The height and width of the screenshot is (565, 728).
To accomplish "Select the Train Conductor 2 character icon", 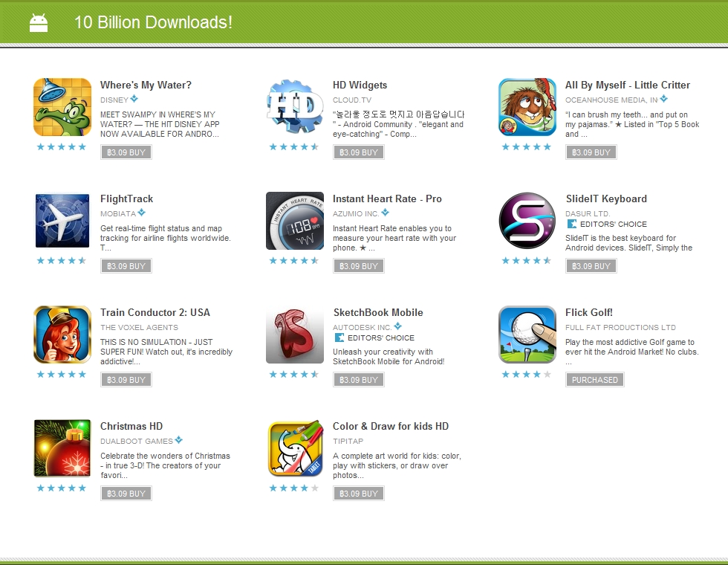I will 62,335.
